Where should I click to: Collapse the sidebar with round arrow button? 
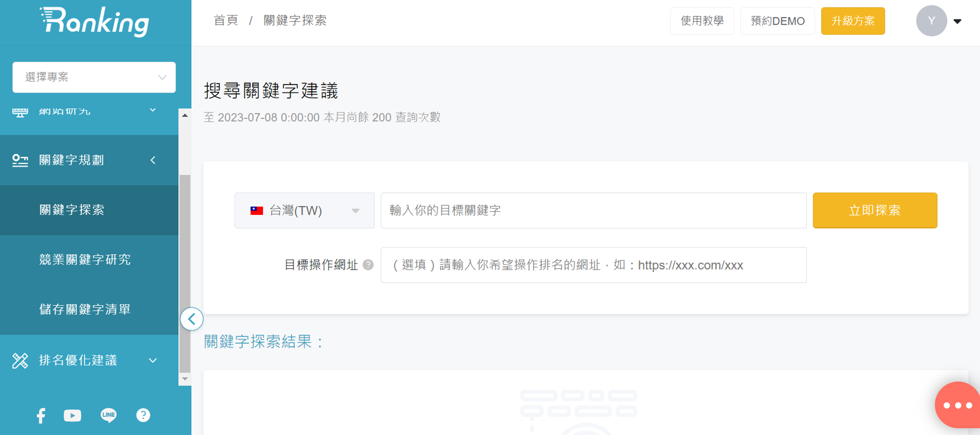(192, 319)
